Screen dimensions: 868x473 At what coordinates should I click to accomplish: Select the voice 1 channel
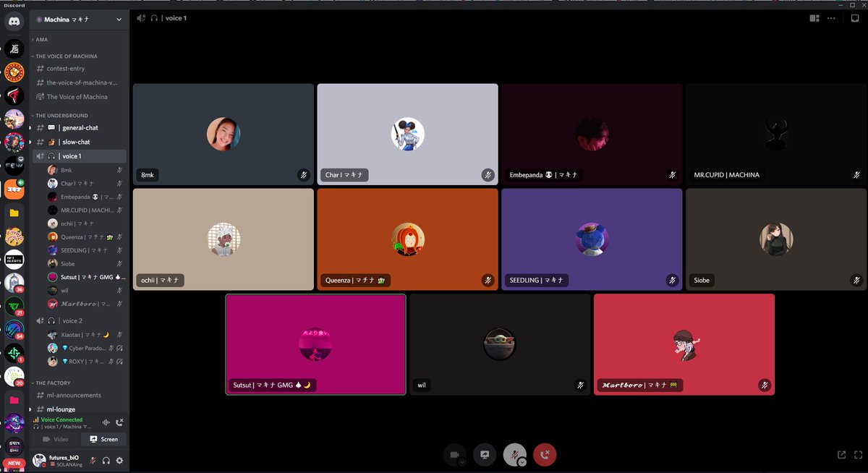pyautogui.click(x=80, y=156)
